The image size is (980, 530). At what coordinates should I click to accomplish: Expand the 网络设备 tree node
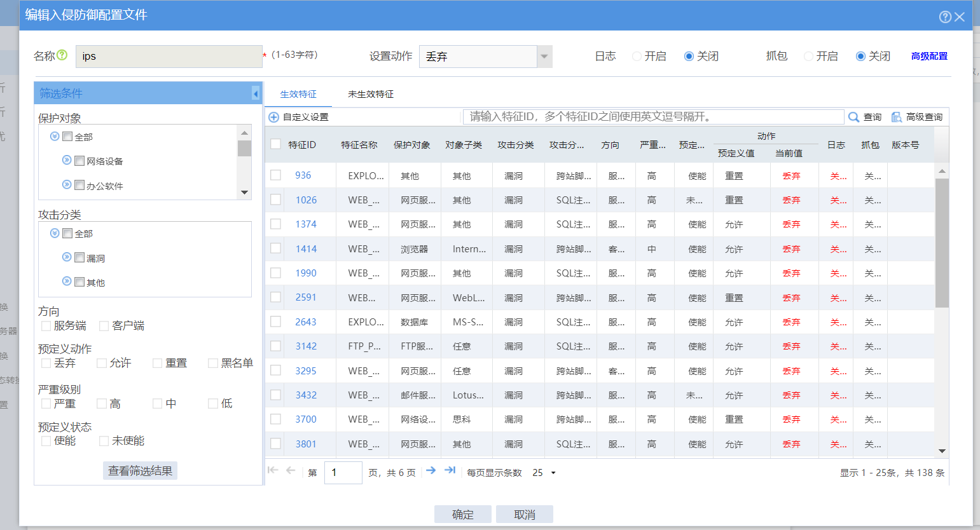pyautogui.click(x=67, y=160)
